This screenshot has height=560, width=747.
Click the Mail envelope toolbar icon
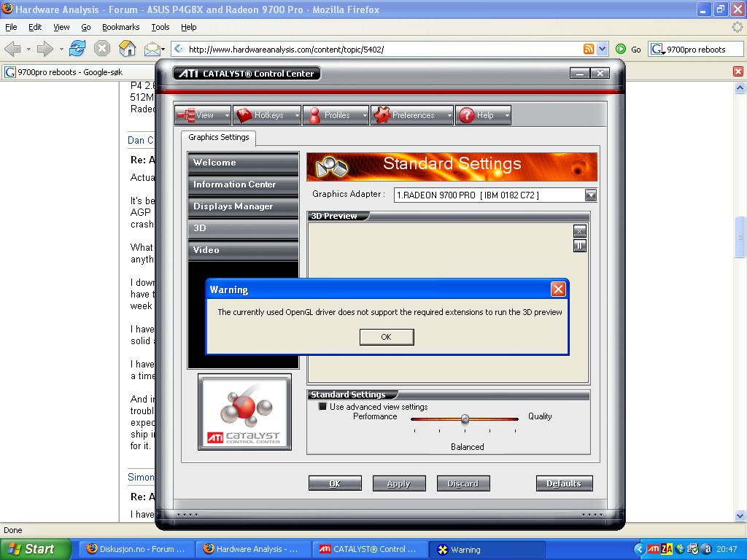tap(152, 49)
